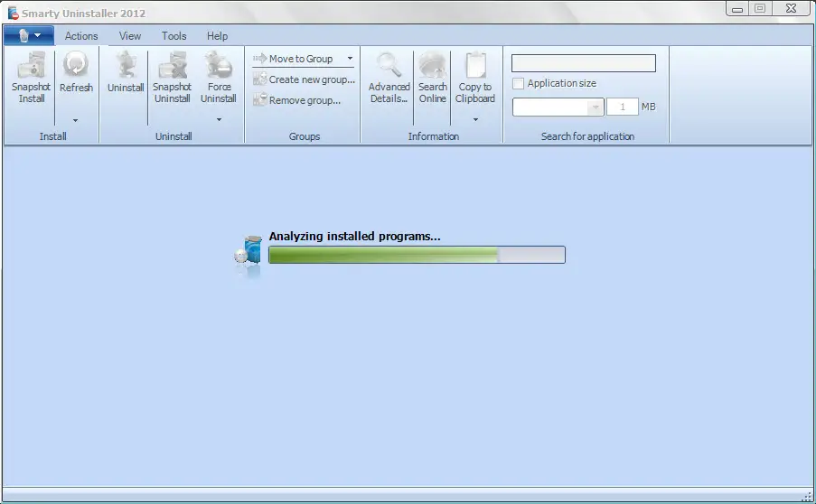Minimize the Smarty Uninstaller window
This screenshot has width=816, height=504.
point(737,9)
